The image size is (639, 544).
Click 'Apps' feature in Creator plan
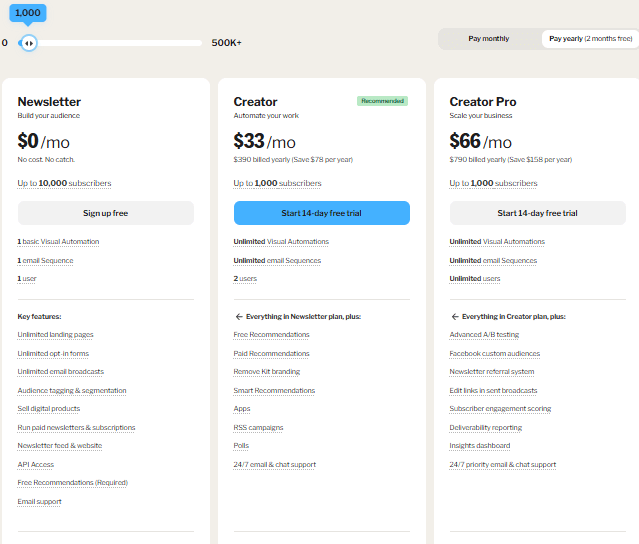[242, 408]
